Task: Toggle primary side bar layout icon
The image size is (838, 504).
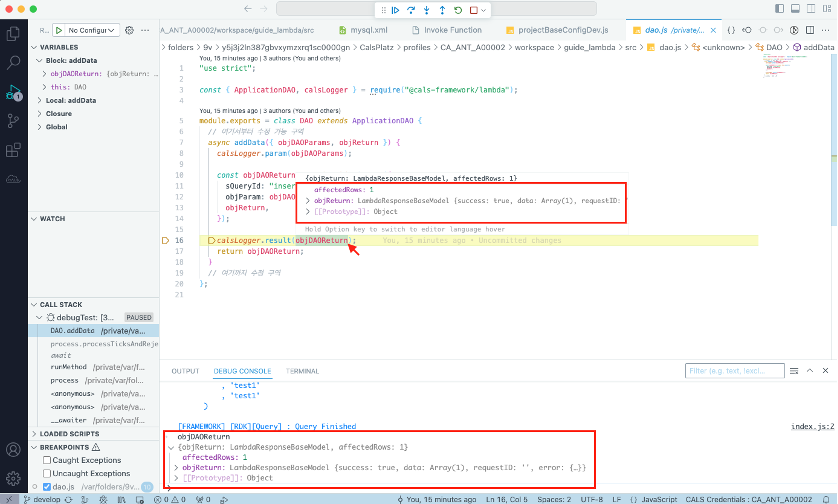Action: pos(780,9)
